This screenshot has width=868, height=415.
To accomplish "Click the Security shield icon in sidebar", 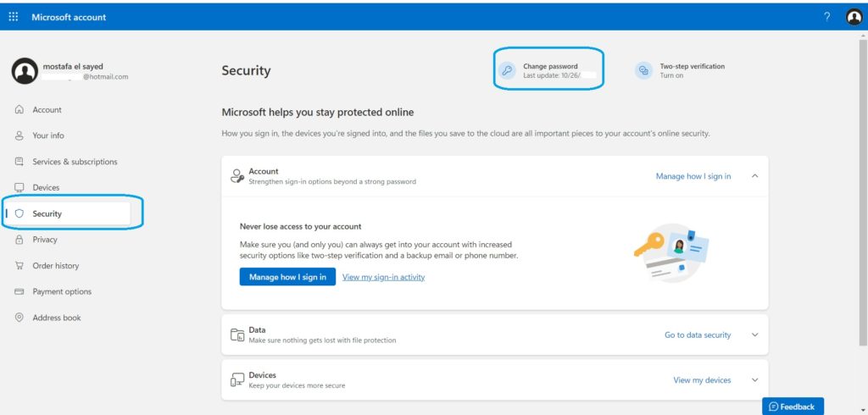I will [19, 213].
